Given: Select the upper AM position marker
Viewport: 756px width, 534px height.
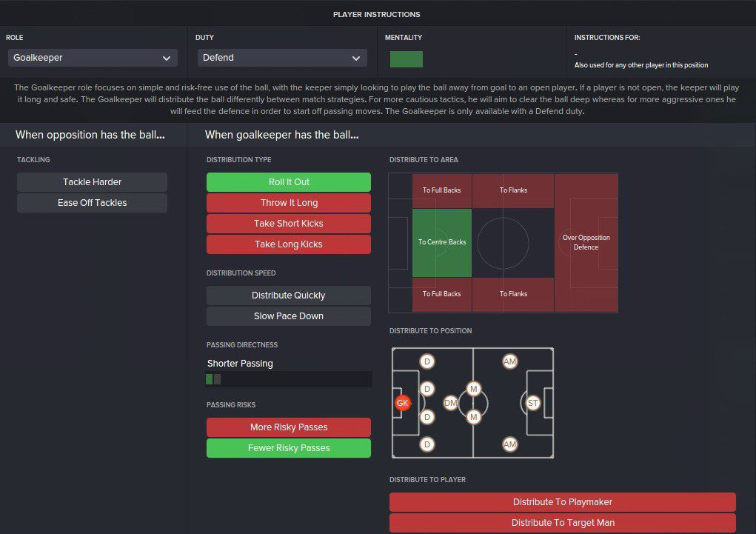Looking at the screenshot, I should point(509,361).
